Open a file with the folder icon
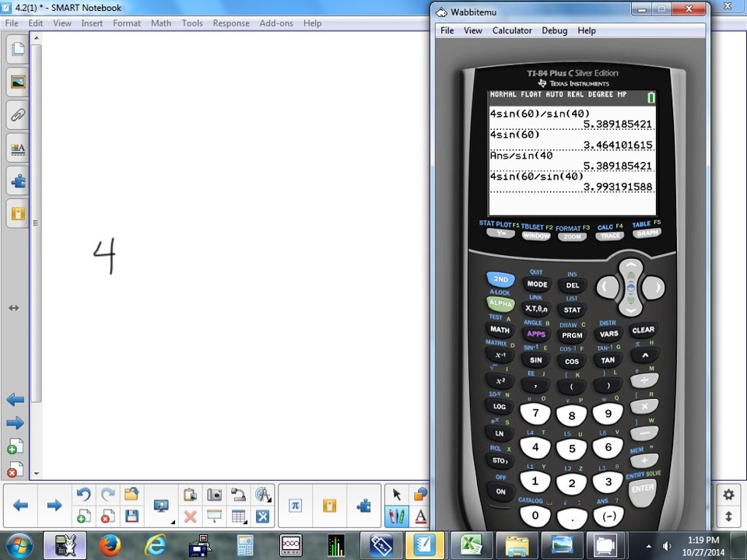This screenshot has height=560, width=747. [132, 495]
